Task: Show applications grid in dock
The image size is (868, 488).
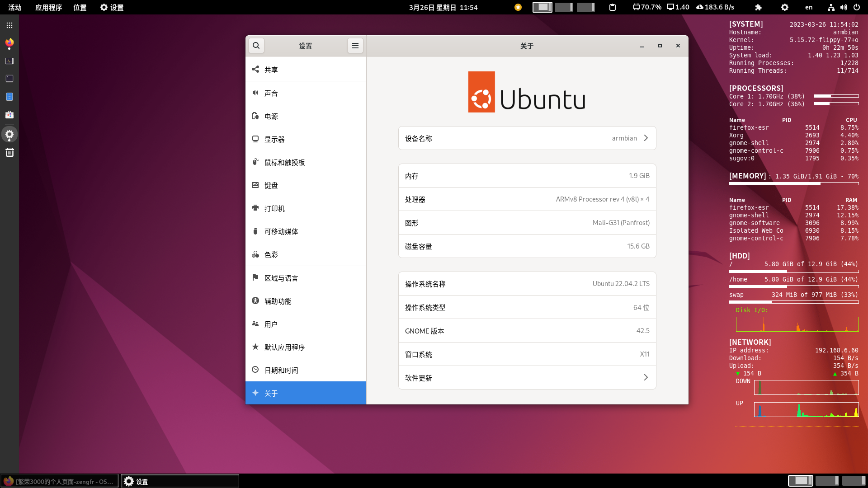Action: click(x=9, y=25)
